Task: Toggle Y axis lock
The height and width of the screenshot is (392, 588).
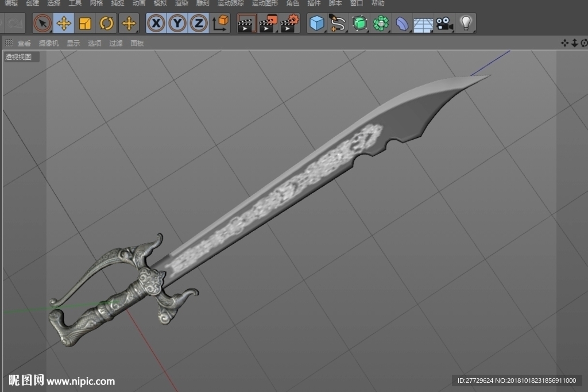Action: click(x=177, y=24)
